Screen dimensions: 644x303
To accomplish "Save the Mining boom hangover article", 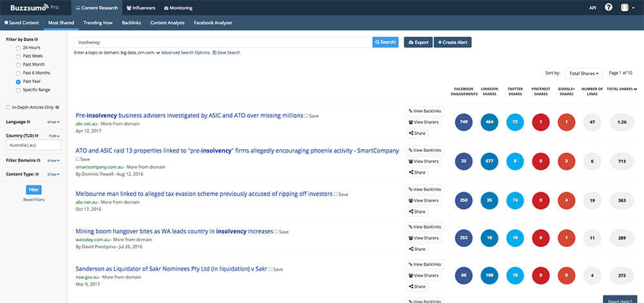I will tap(282, 232).
